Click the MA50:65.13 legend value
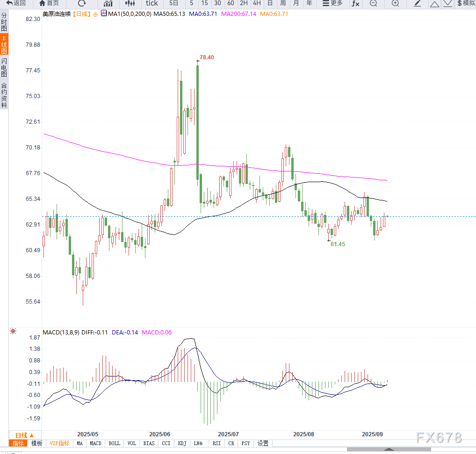The width and height of the screenshot is (476, 454). coord(169,14)
